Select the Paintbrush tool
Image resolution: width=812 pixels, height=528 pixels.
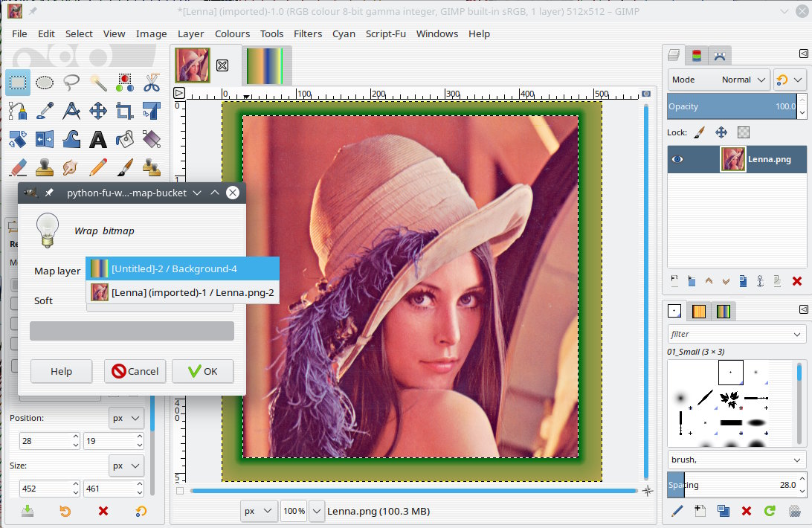point(125,167)
